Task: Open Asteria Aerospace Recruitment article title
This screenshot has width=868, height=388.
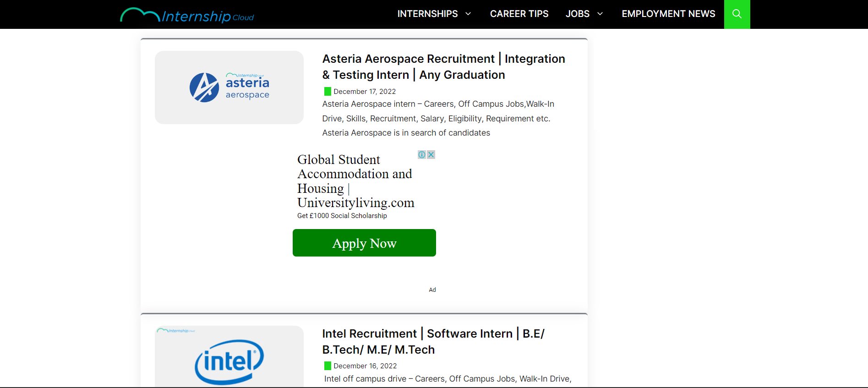Action: (443, 67)
